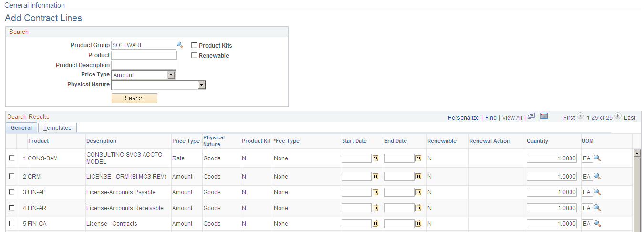Image resolution: width=644 pixels, height=232 pixels.
Task: Switch to the General tab
Action: tap(21, 127)
